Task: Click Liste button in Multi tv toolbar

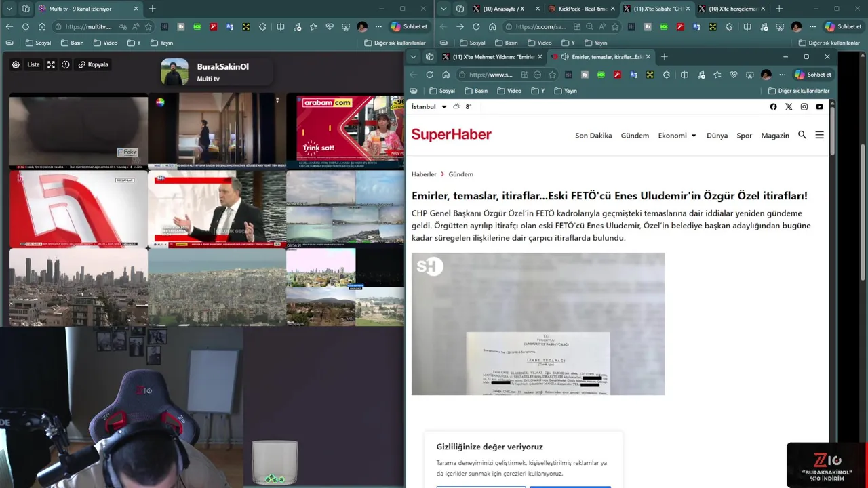Action: (33, 65)
